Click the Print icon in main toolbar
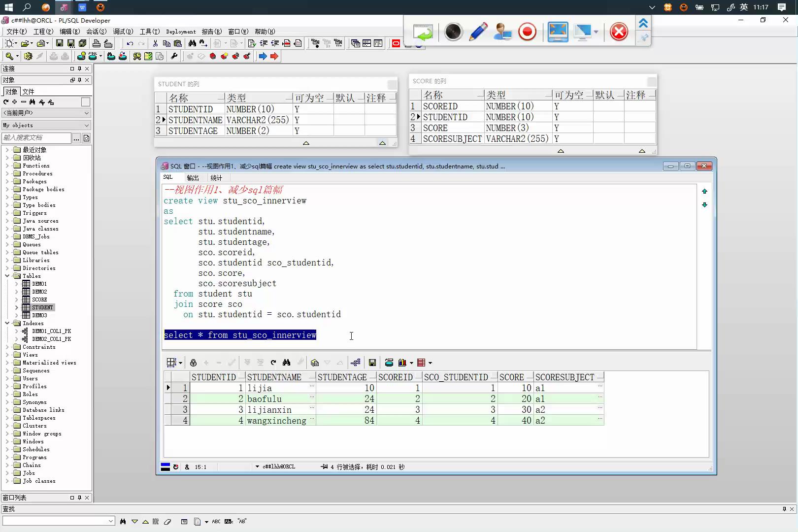The width and height of the screenshot is (798, 532). [x=97, y=43]
